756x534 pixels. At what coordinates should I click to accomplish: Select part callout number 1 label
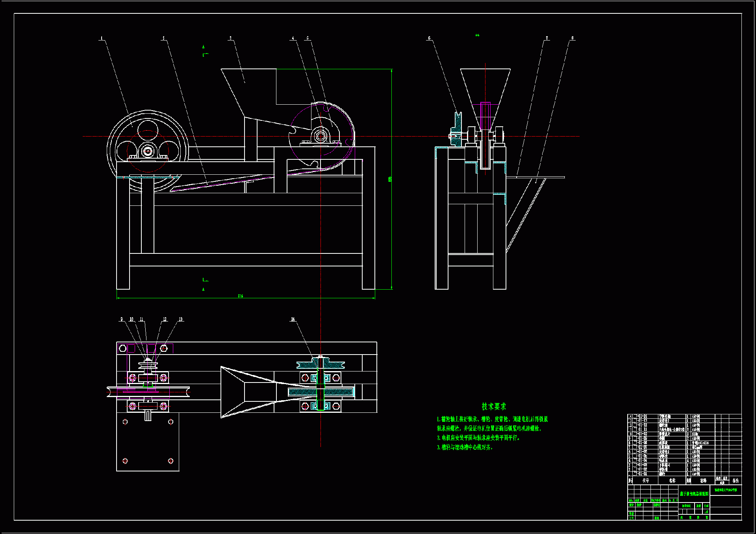[x=102, y=38]
